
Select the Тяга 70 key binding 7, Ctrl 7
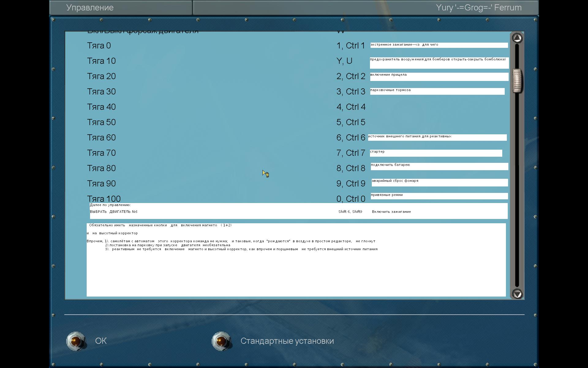point(351,153)
